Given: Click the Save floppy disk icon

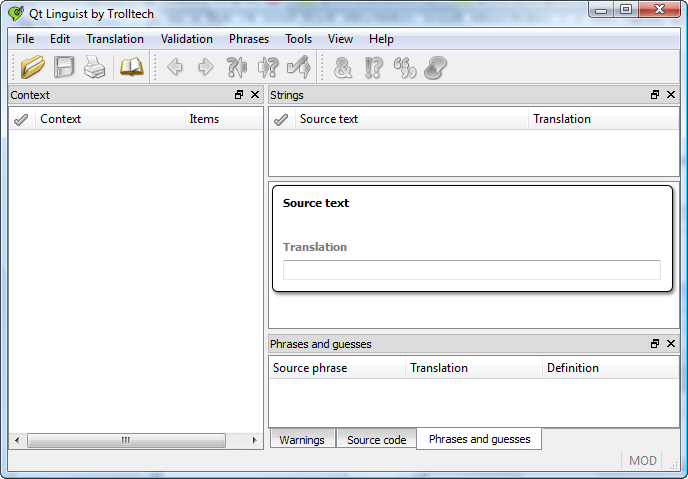Looking at the screenshot, I should (x=64, y=68).
